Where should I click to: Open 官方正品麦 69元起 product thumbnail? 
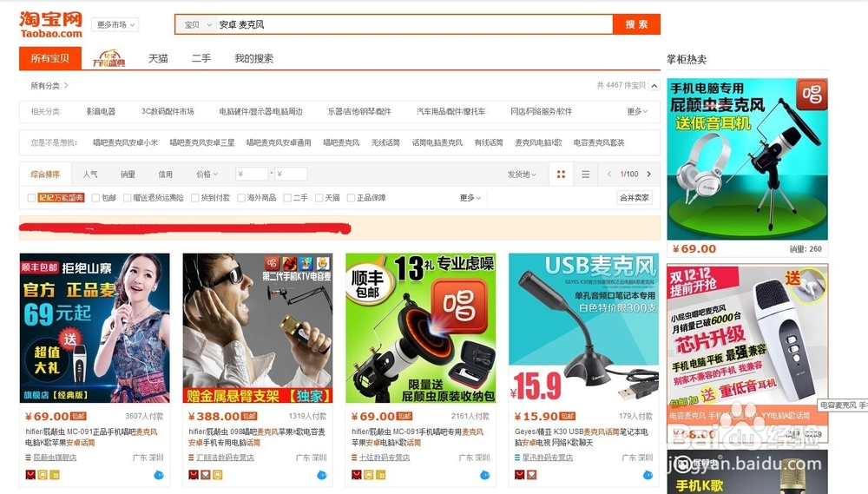coord(95,328)
